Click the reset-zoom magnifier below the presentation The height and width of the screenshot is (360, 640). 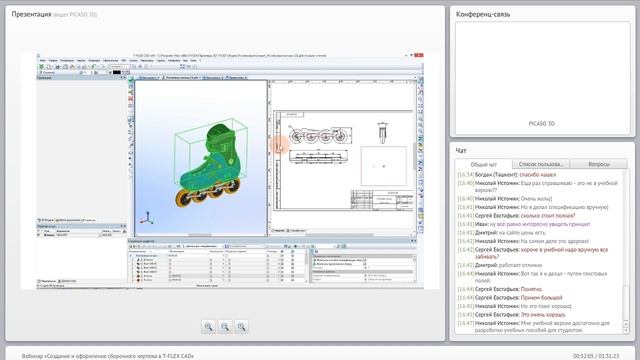(x=242, y=327)
